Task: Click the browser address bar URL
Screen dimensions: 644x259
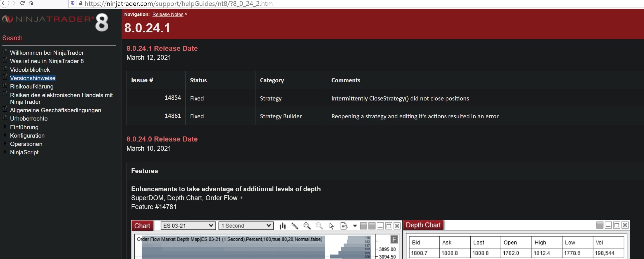Action: coord(179,4)
